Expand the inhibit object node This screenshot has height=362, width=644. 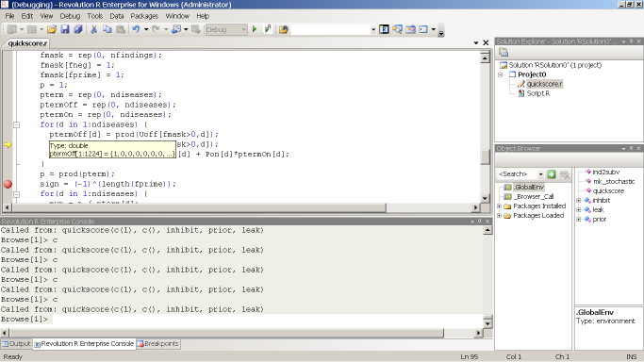click(x=579, y=200)
